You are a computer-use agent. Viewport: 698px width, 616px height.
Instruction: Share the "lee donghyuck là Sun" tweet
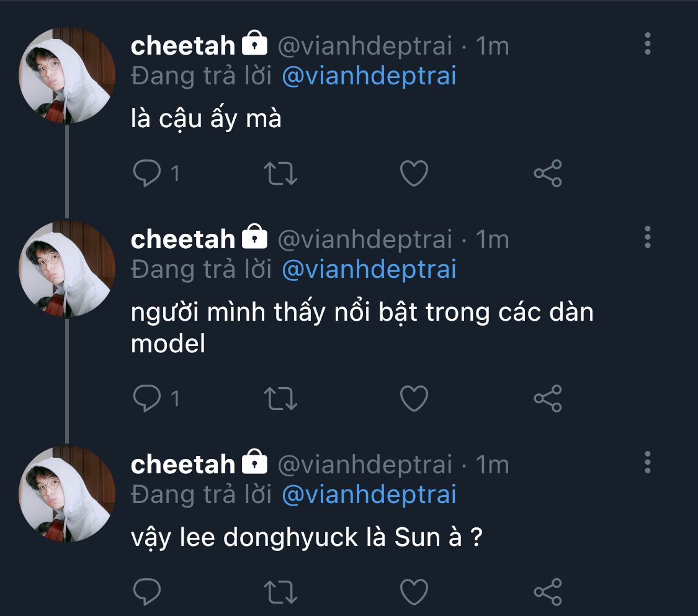pos(548,592)
